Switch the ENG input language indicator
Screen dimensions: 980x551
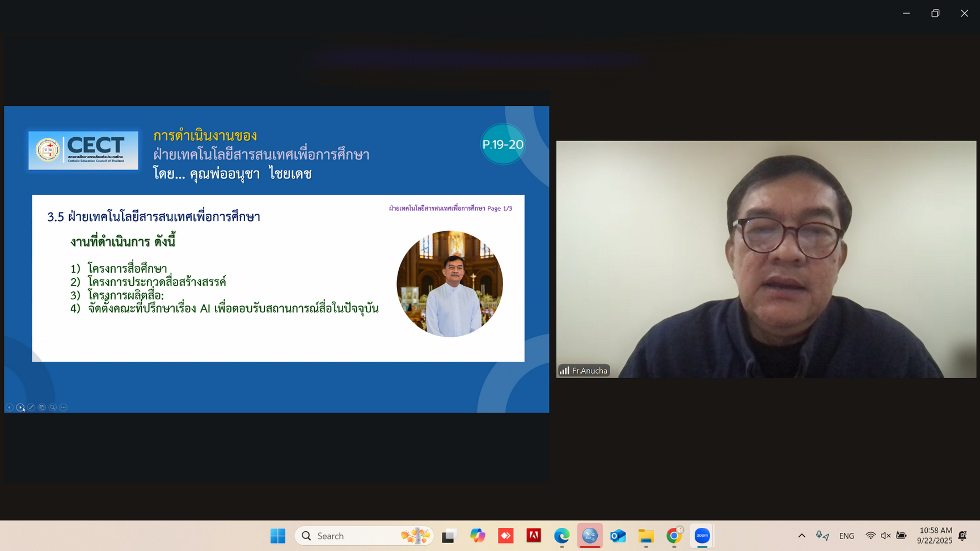pyautogui.click(x=846, y=536)
